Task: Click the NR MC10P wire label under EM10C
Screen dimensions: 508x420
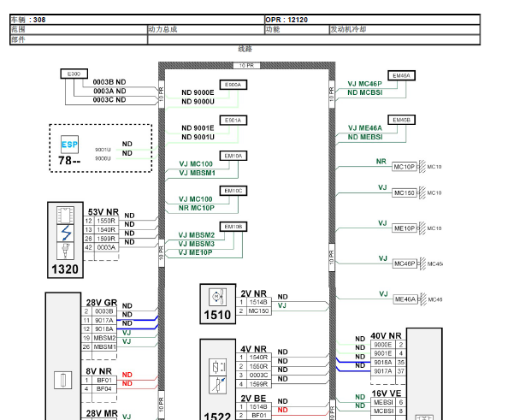Action: point(197,208)
